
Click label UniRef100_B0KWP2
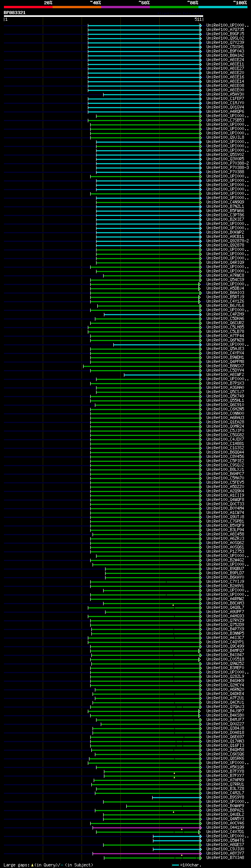click(x=225, y=232)
